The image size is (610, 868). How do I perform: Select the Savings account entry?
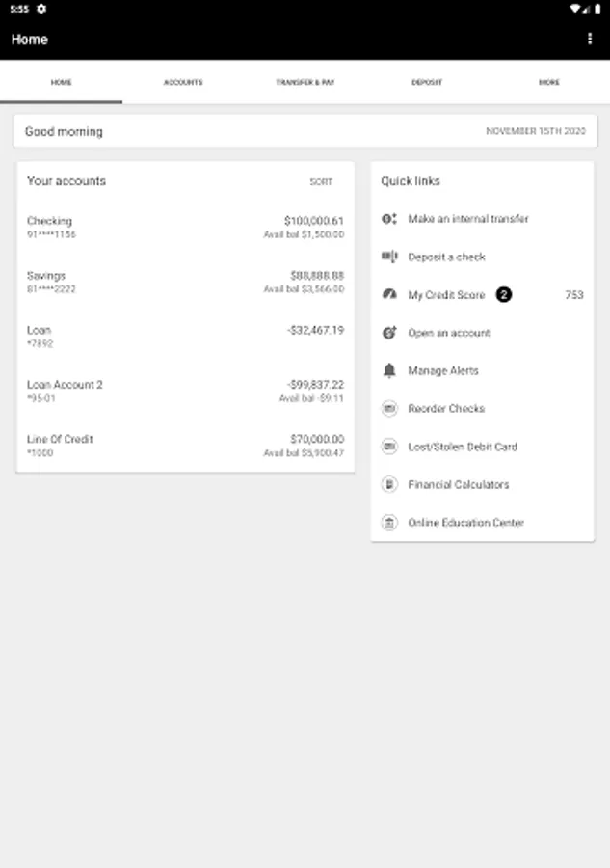(x=185, y=282)
